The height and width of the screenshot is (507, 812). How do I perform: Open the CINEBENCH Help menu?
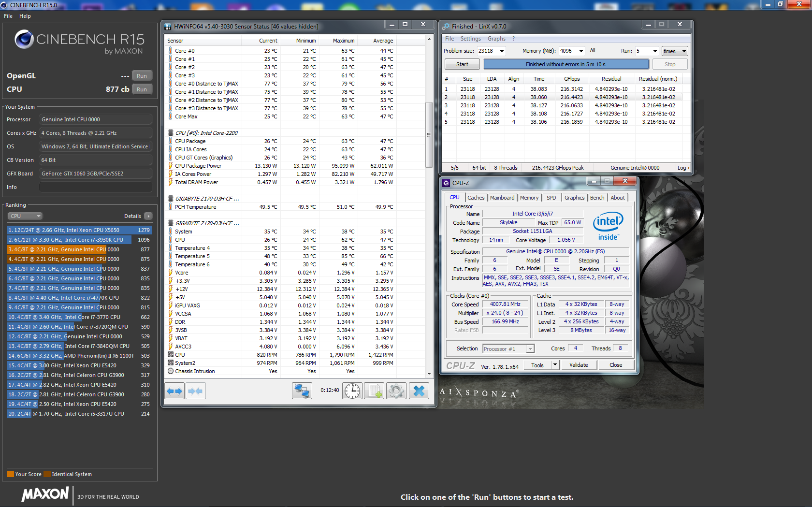25,16
